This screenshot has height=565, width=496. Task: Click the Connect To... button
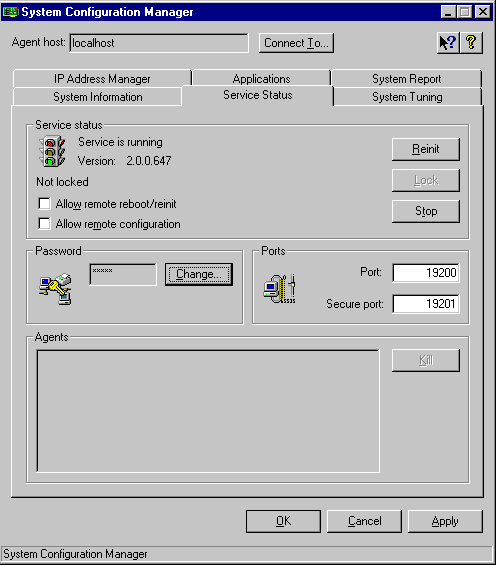(296, 43)
